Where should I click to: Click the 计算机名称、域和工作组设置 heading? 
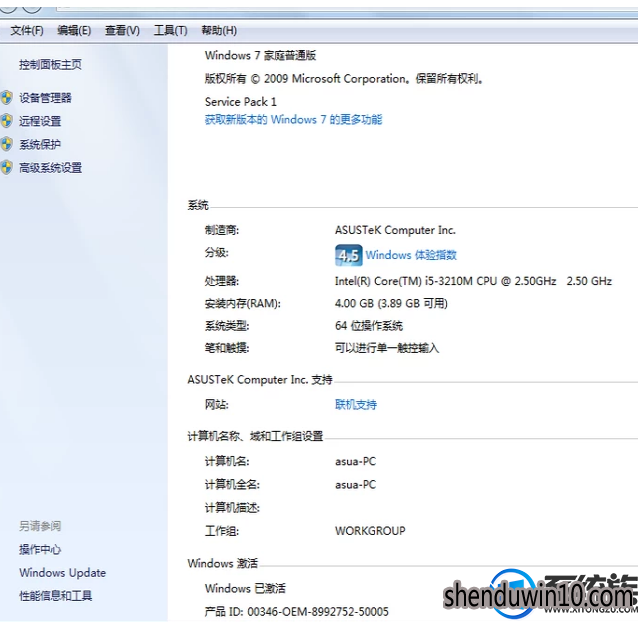[x=255, y=436]
